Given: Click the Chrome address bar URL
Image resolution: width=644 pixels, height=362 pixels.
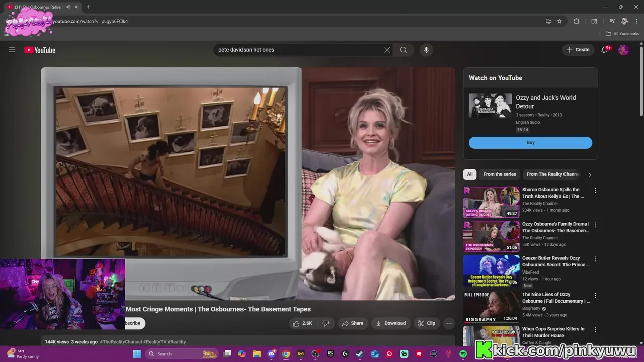Looking at the screenshot, I should pyautogui.click(x=91, y=21).
